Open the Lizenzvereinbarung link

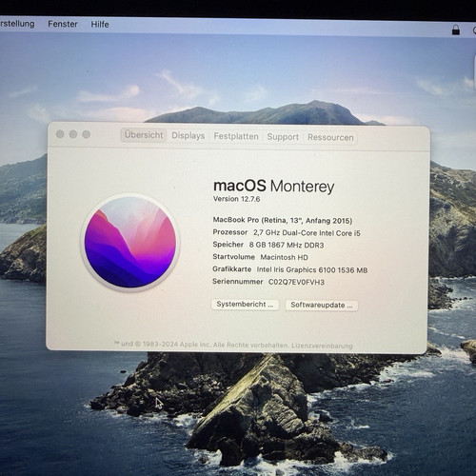tap(322, 346)
